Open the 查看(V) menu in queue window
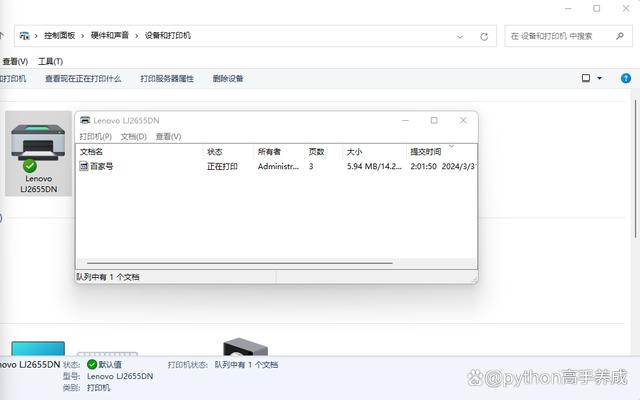 168,136
